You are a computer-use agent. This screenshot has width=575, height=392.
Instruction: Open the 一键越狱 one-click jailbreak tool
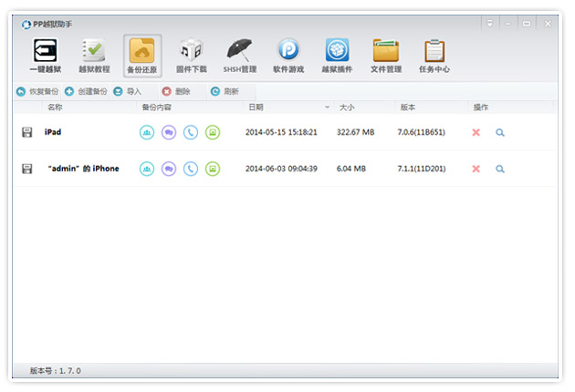click(x=45, y=56)
